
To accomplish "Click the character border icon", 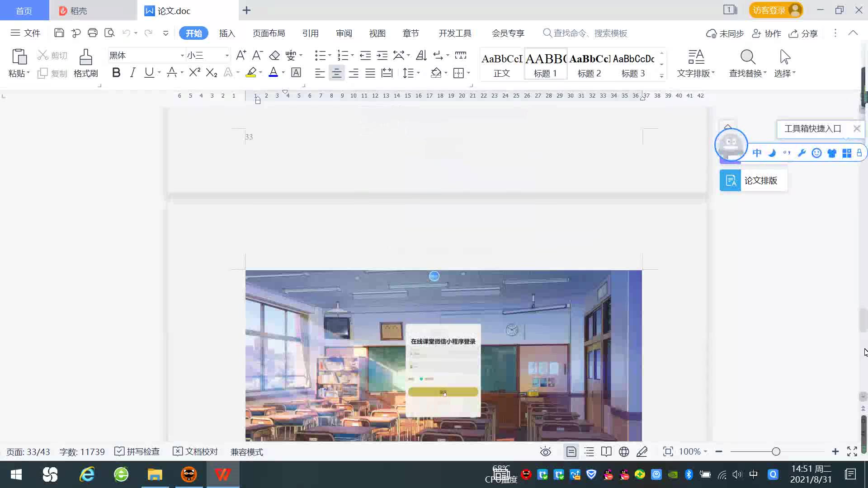I will click(x=296, y=72).
